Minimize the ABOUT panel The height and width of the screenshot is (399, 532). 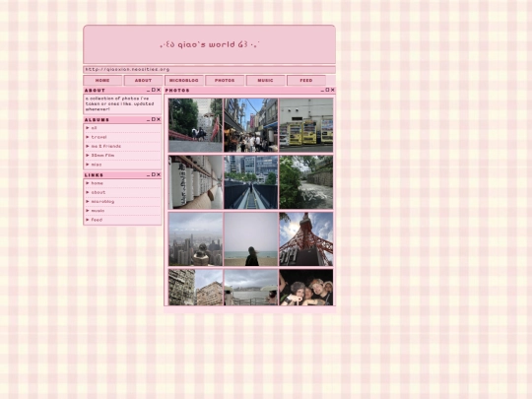coord(148,91)
